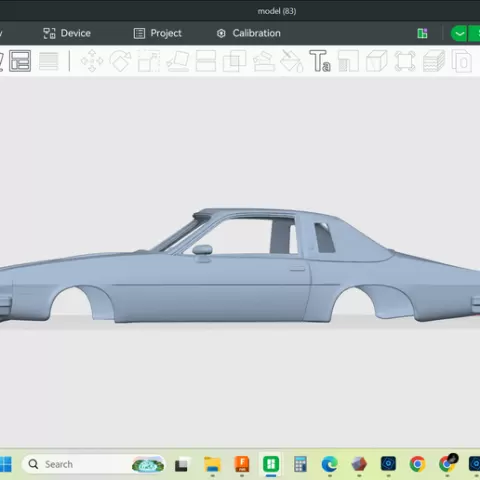Open the polyhedron app in taskbar

(359, 464)
